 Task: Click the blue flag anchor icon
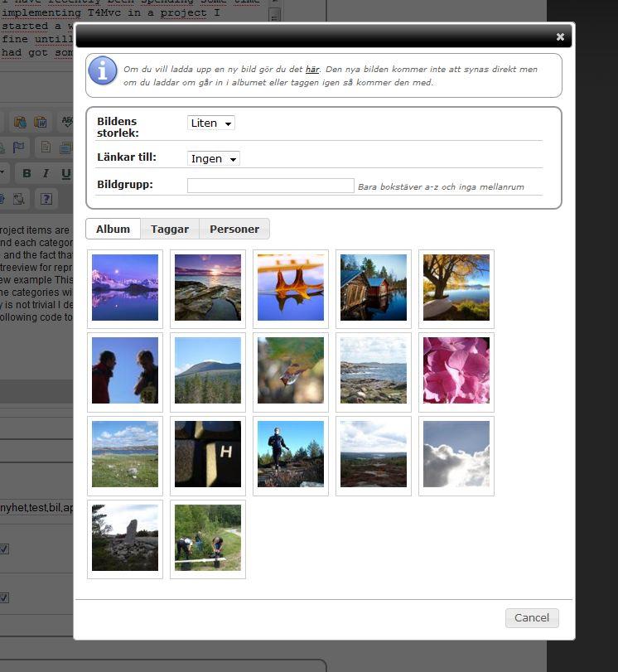(18, 147)
